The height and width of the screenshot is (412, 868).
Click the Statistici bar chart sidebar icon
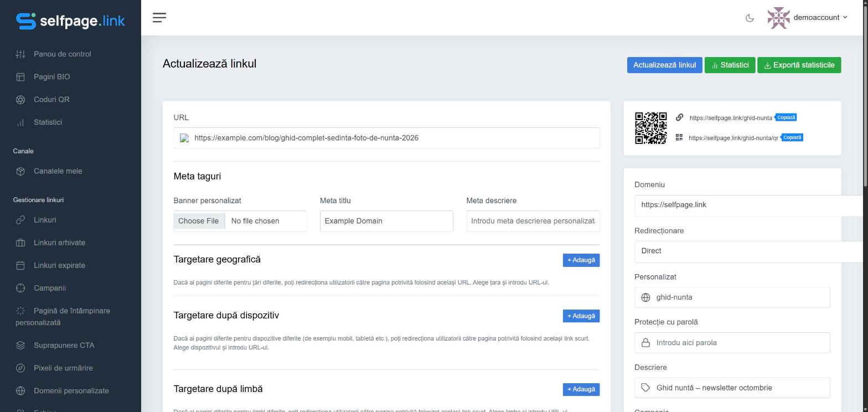20,122
